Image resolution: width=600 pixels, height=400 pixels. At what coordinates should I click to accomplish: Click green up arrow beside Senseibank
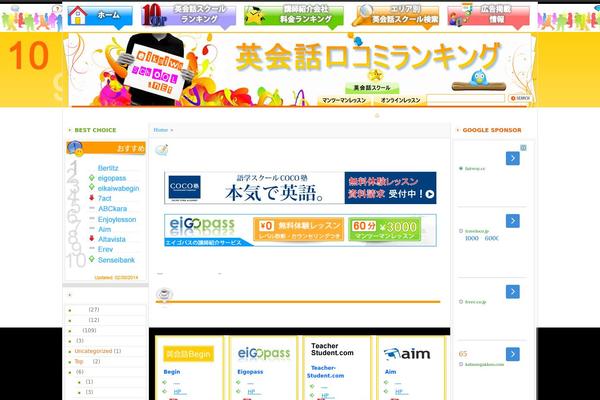pyautogui.click(x=91, y=259)
